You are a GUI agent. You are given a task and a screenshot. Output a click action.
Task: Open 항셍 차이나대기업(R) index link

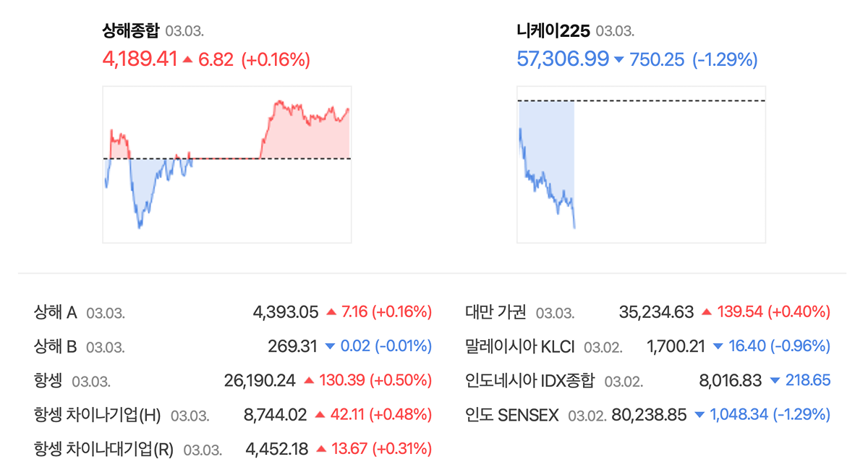pyautogui.click(x=103, y=449)
